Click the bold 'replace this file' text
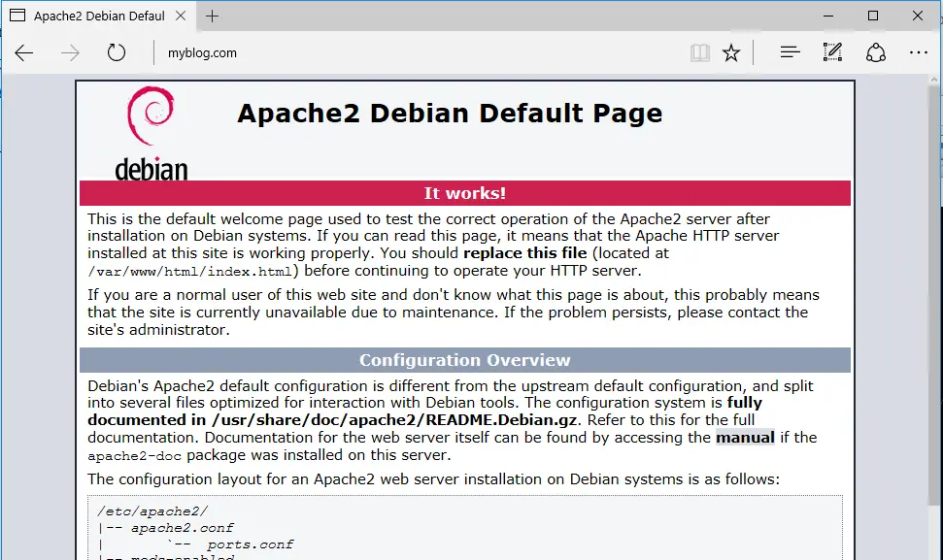The height and width of the screenshot is (560, 943). [525, 253]
